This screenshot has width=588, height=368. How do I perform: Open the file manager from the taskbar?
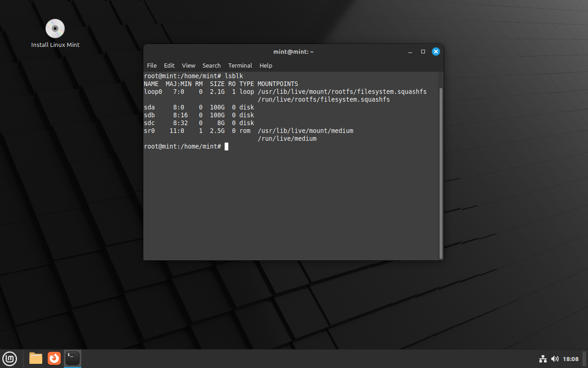pos(35,358)
